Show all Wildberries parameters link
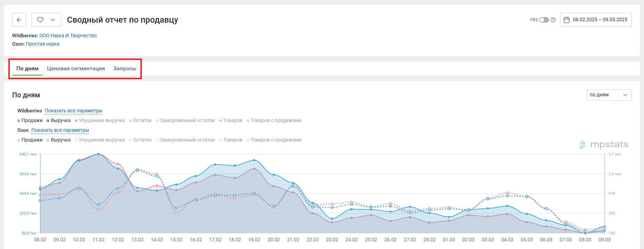Image resolution: width=644 pixels, height=249 pixels. [74, 111]
